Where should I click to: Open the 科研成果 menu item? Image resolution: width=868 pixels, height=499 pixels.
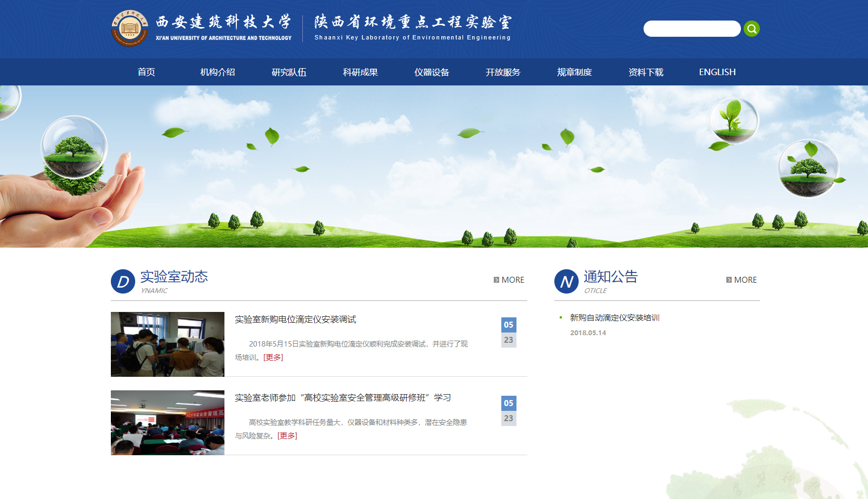[360, 72]
